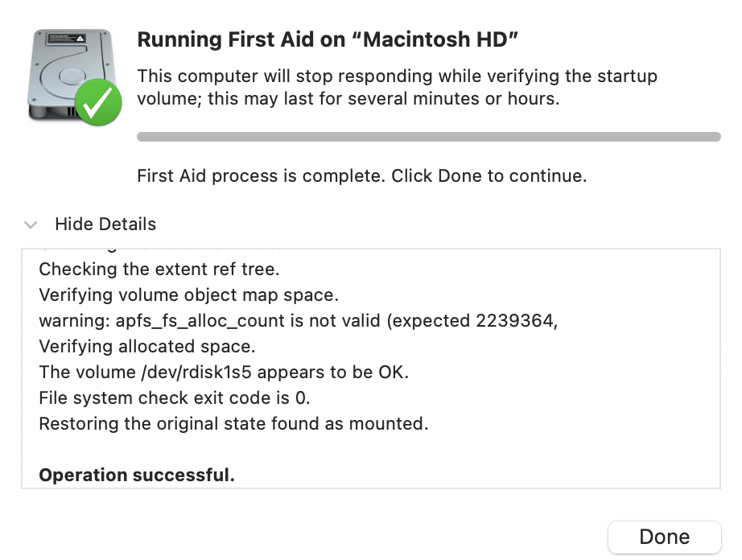Collapse the details disclosure chevron
The image size is (742, 560).
[x=31, y=224]
